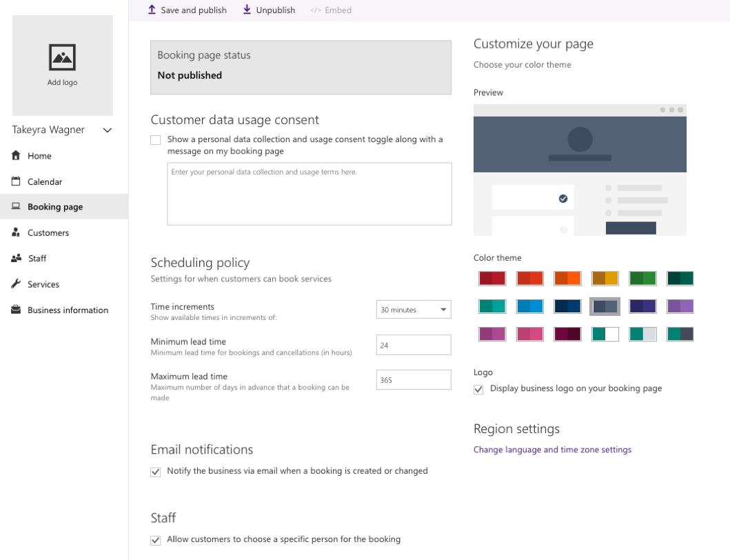Click Add logo text
The width and height of the screenshot is (730, 560).
(63, 82)
